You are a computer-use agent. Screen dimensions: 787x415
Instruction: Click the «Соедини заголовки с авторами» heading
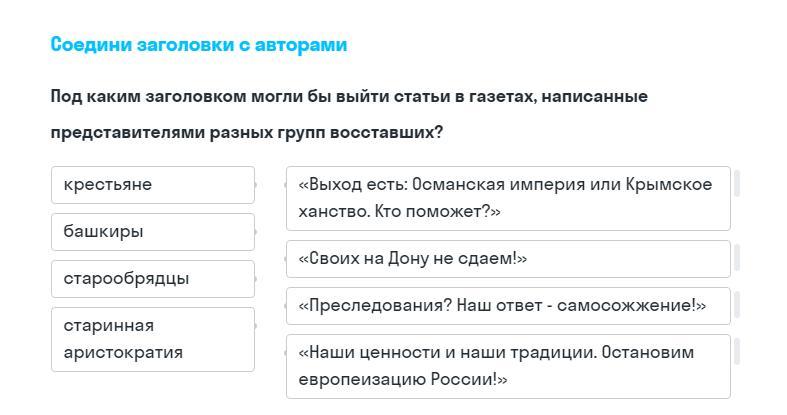tap(199, 45)
